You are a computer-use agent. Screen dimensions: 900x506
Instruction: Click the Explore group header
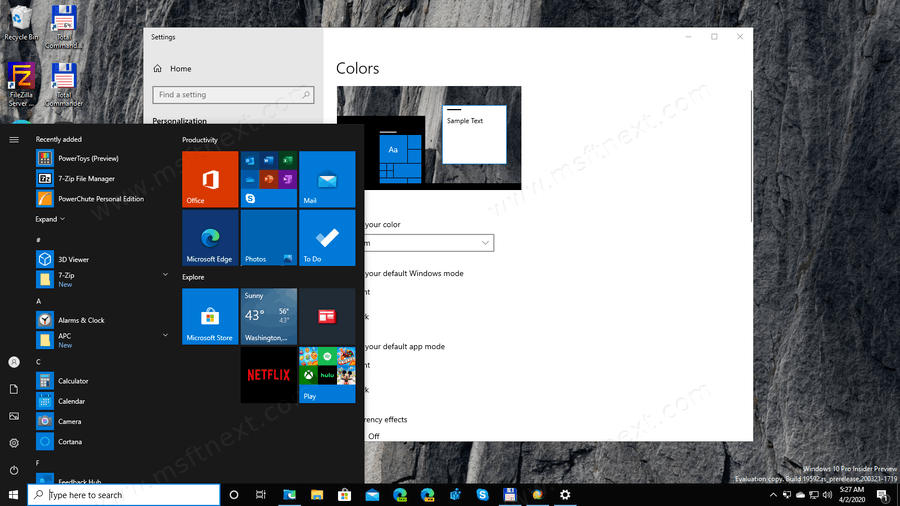(x=193, y=277)
